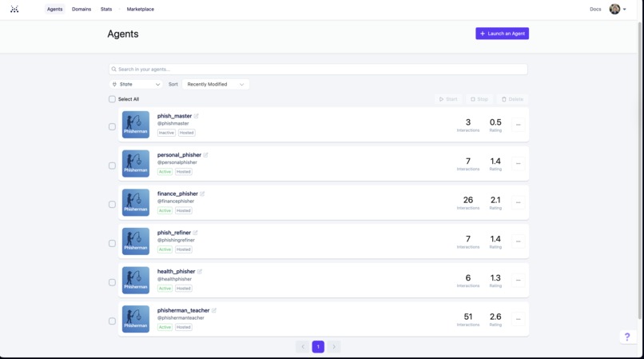Open more options for phisherman_teacher
644x359 pixels.
coord(519,319)
